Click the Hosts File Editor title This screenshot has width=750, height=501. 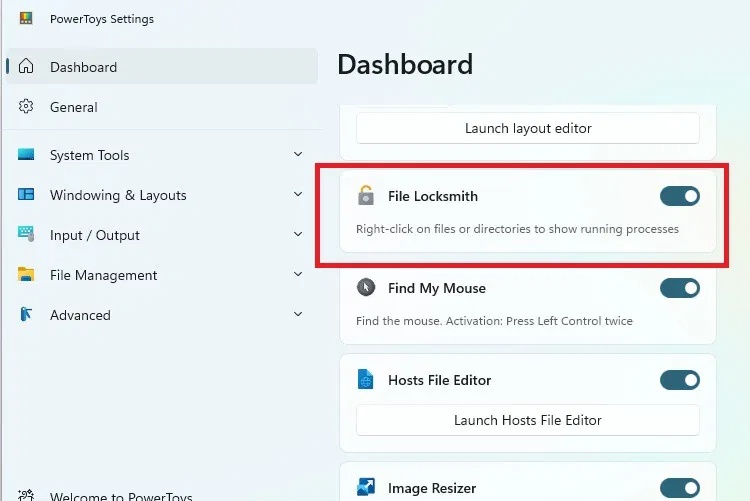coord(440,380)
